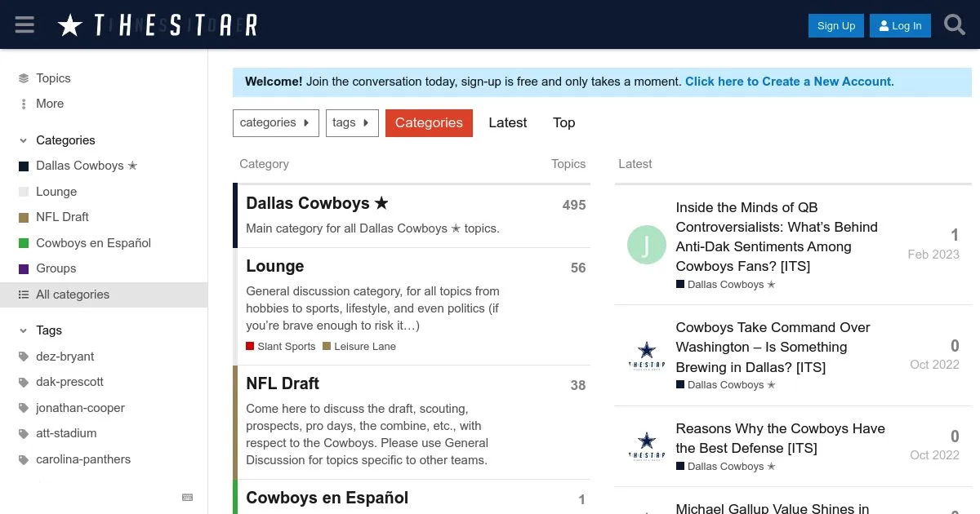The image size is (980, 514).
Task: Open the NFL Draft category heading
Action: [283, 383]
